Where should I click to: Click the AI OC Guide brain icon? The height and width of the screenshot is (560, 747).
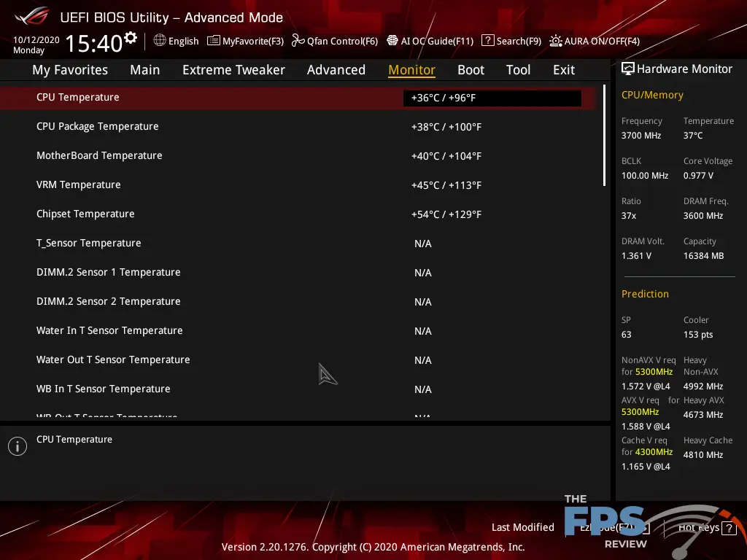392,41
